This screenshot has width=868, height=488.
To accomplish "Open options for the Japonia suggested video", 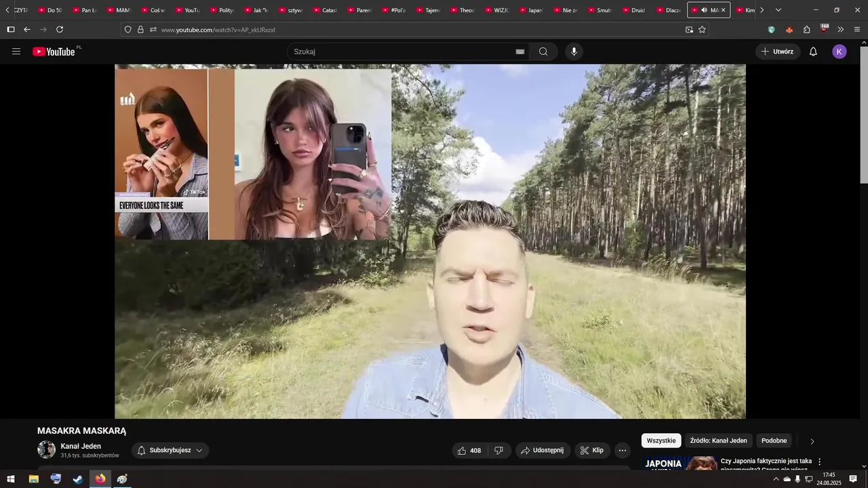I will click(819, 462).
